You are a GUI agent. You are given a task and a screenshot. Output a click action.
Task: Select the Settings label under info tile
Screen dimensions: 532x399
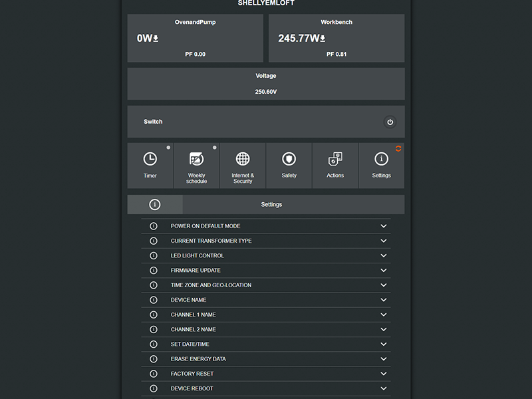tap(381, 176)
